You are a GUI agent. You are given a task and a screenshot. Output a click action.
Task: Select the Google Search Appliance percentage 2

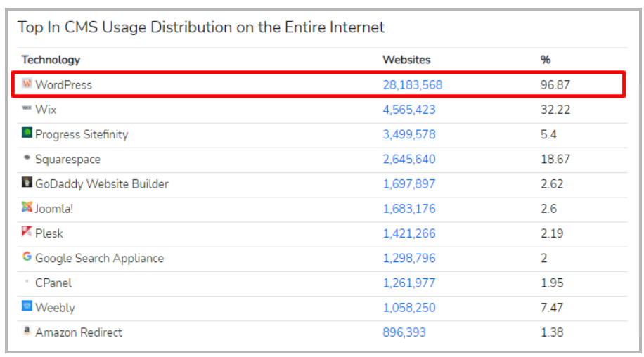(544, 258)
